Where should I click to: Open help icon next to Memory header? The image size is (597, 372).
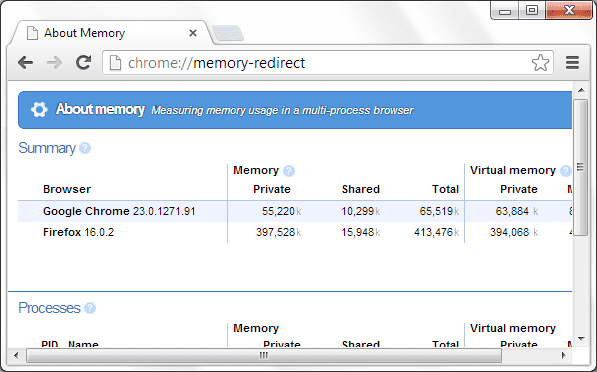pos(289,171)
